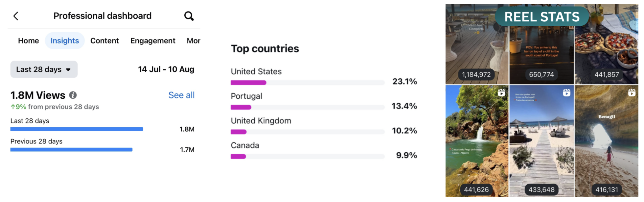Open the reel with 1,184,972 views
Image resolution: width=644 pixels, height=202 pixels.
coord(477,44)
